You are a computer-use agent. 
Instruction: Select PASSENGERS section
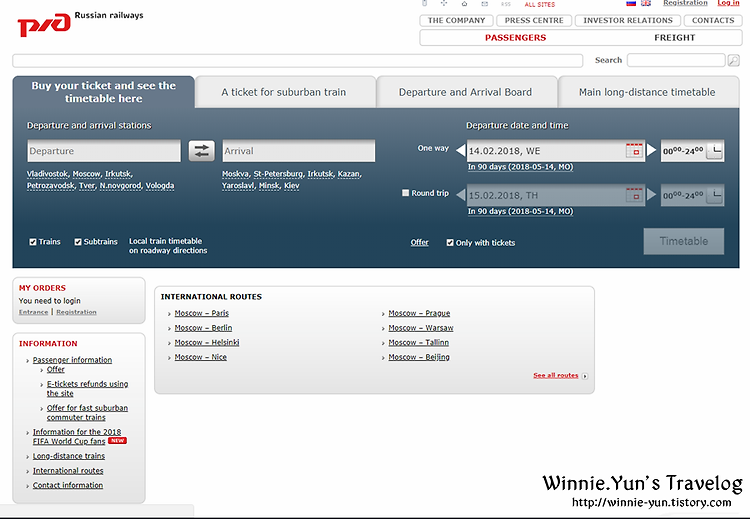515,38
